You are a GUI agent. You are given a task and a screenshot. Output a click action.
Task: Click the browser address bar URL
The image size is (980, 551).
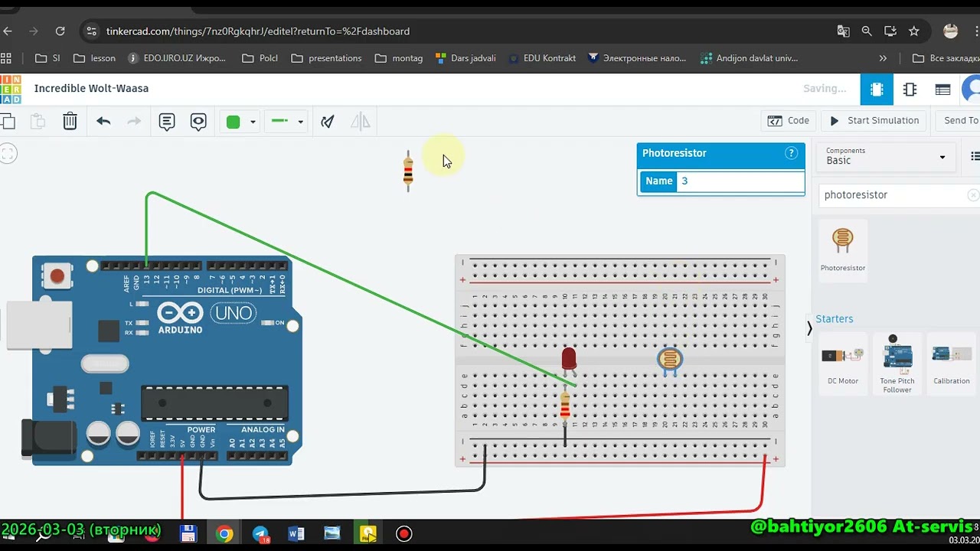(x=258, y=31)
